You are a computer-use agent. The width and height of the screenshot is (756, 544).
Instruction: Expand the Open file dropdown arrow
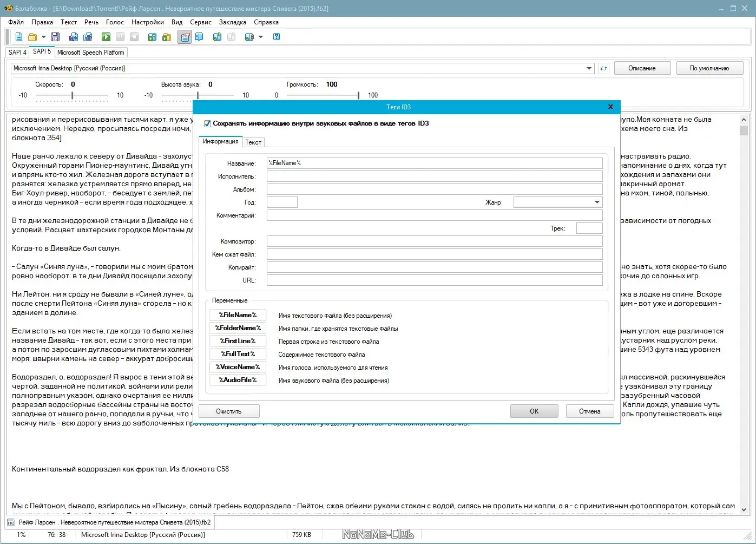[44, 37]
